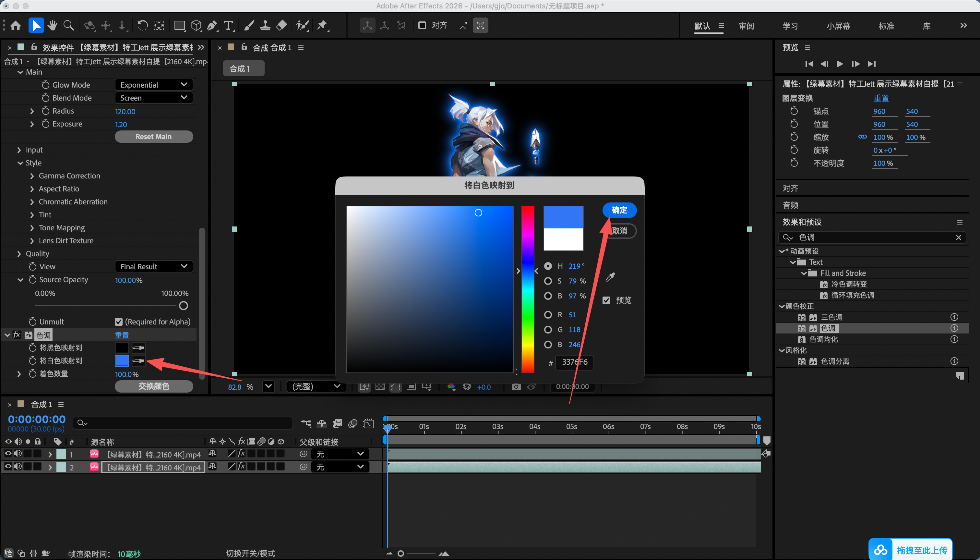
Task: Select the Hand tool in toolbar
Action: click(x=52, y=25)
